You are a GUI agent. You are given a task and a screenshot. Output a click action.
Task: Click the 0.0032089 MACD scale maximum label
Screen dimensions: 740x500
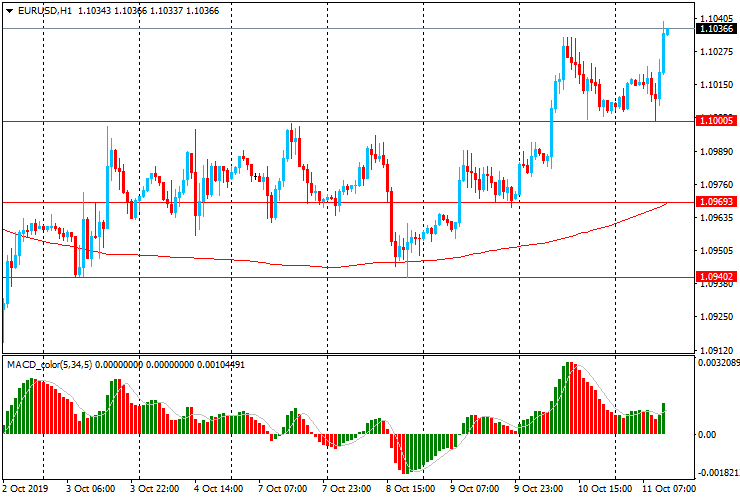718,363
